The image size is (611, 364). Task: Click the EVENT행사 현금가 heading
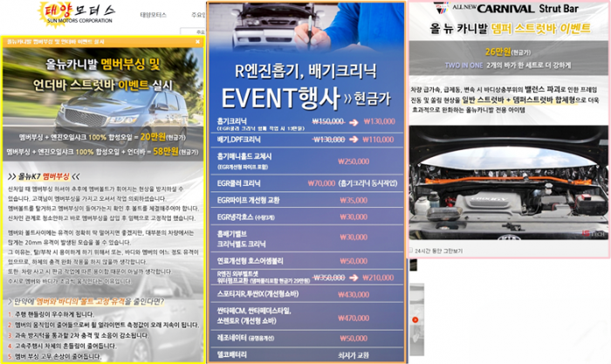click(x=305, y=98)
